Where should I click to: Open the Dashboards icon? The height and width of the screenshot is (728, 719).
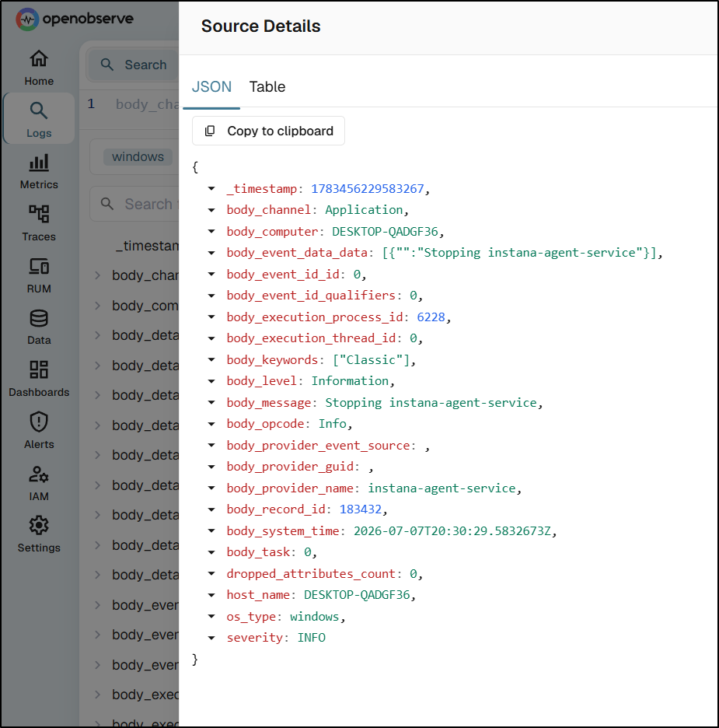(39, 370)
